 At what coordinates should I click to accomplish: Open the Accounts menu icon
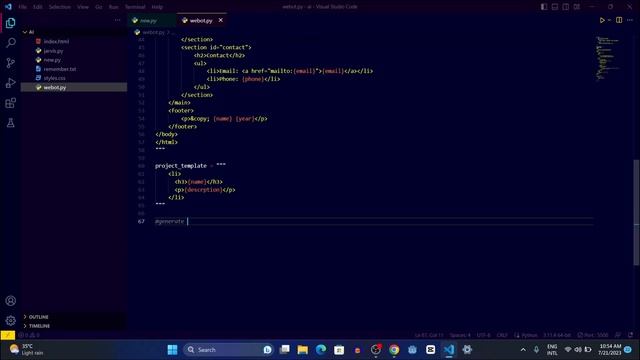[x=11, y=301]
